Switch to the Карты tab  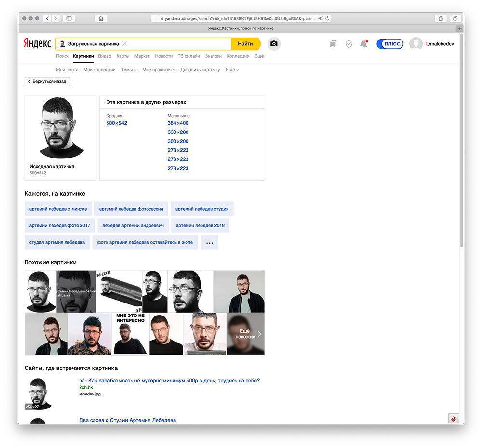122,56
